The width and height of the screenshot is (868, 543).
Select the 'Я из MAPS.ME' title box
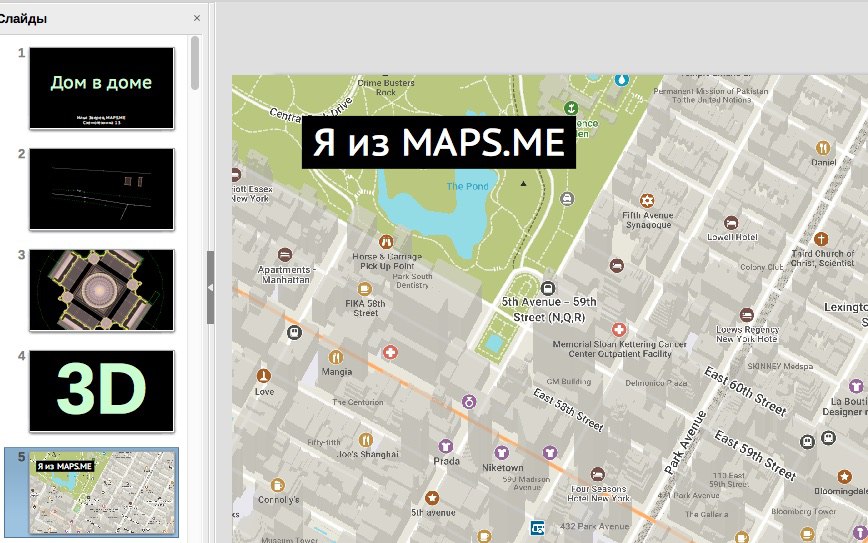438,142
